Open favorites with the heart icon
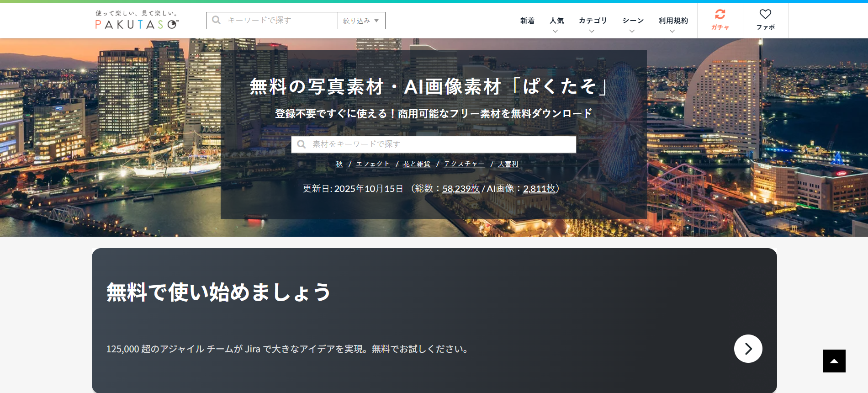This screenshot has height=393, width=868. click(765, 15)
